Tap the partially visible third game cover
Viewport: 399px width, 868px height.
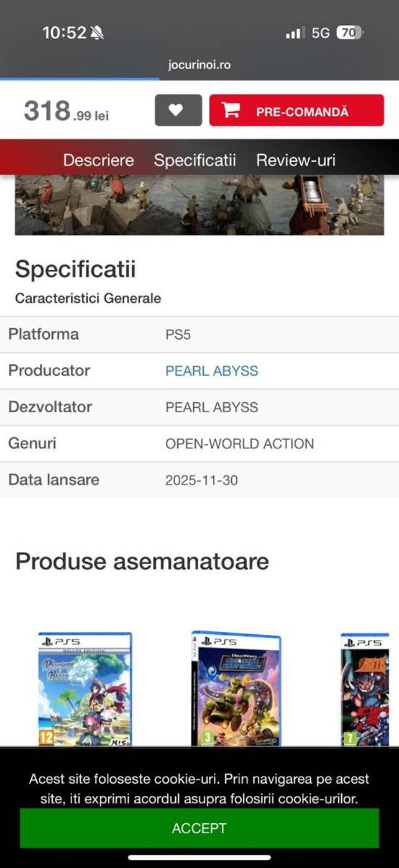(364, 689)
